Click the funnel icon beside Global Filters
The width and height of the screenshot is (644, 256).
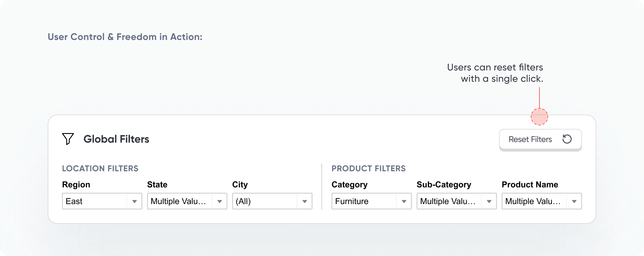pyautogui.click(x=68, y=139)
